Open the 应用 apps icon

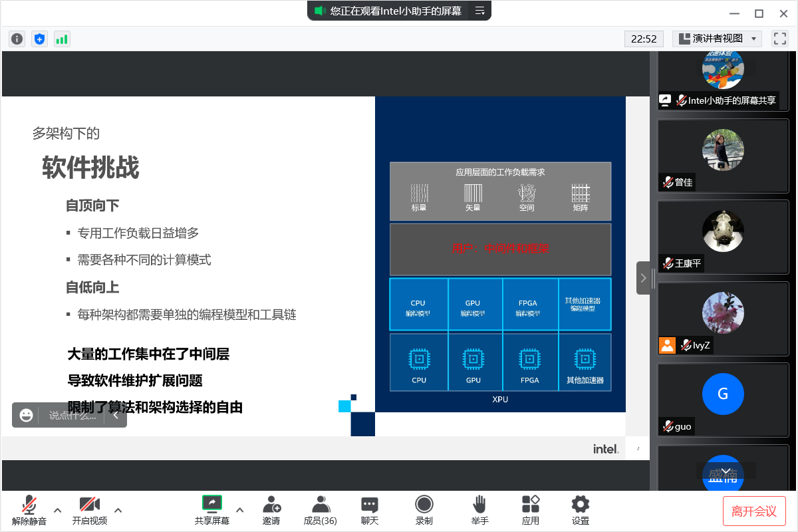click(x=531, y=510)
